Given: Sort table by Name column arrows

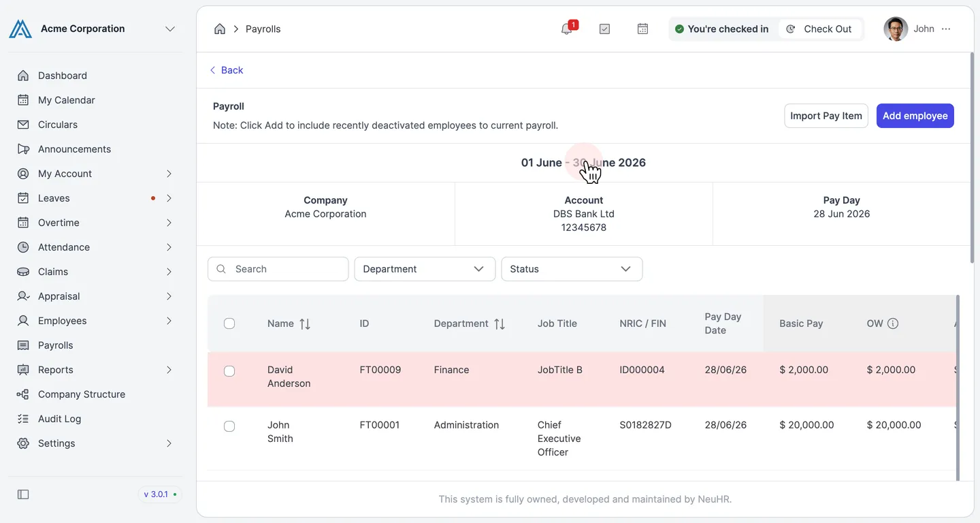Looking at the screenshot, I should [x=305, y=324].
